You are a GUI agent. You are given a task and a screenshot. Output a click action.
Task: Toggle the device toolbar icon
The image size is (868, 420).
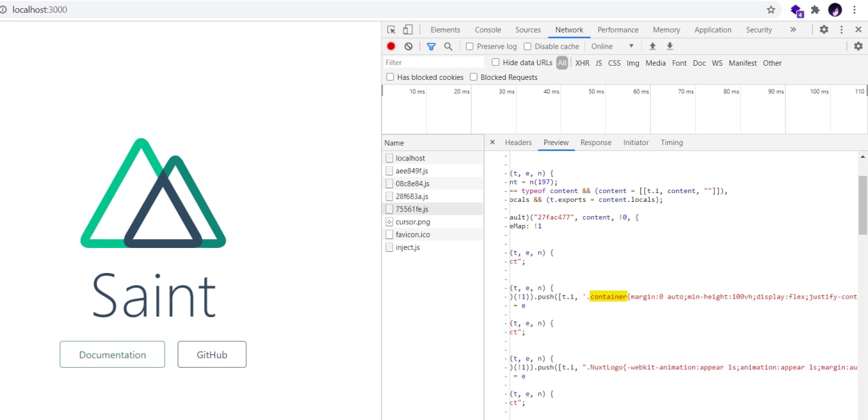click(x=408, y=30)
